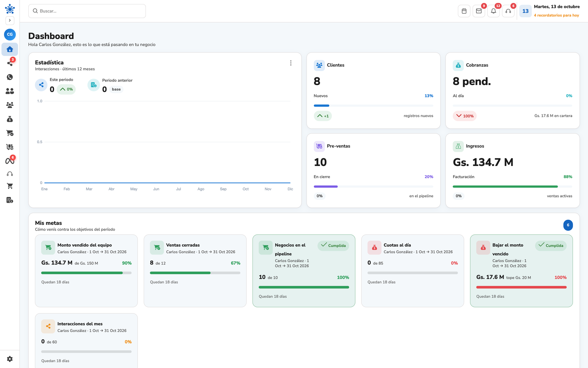Screen dimensions: 588x368
Task: Open the Cobranzas card icon
Action: tap(458, 65)
